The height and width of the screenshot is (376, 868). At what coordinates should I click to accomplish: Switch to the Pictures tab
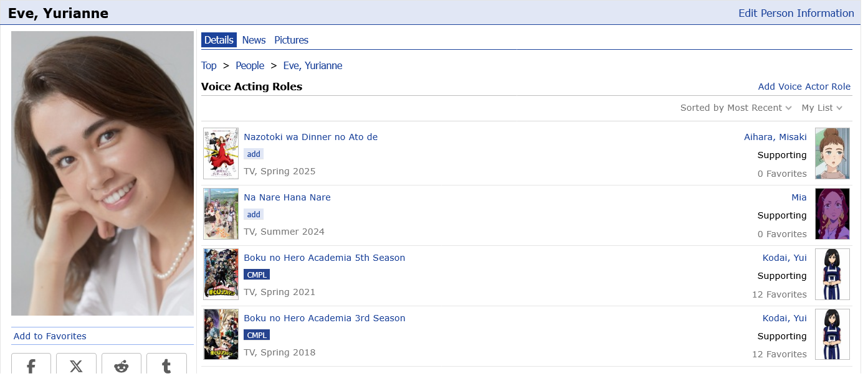click(x=291, y=40)
